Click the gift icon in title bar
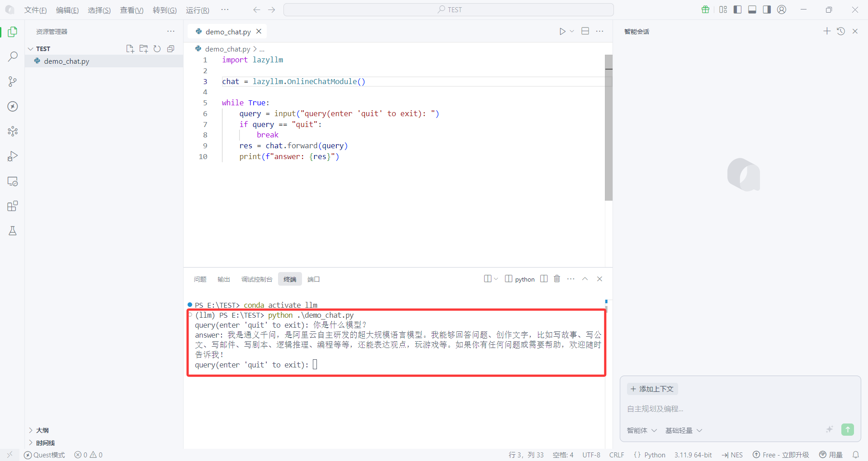This screenshot has height=461, width=868. (x=705, y=9)
